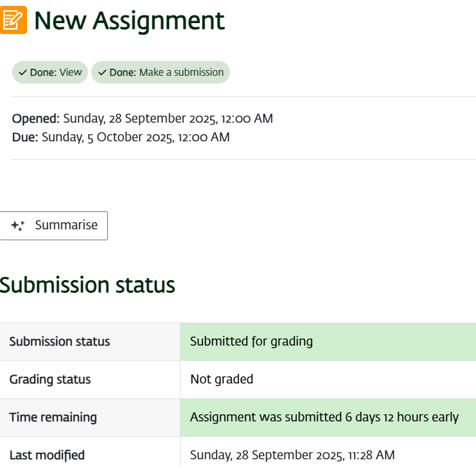Click the submitted 6 days 12 hours early cell
476x467 pixels.
point(324,417)
